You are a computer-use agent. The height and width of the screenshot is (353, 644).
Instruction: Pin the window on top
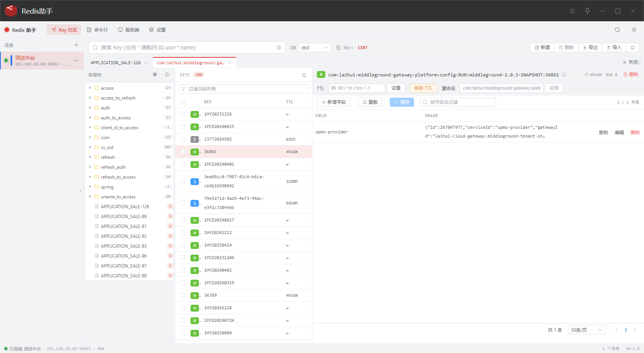pos(587,11)
